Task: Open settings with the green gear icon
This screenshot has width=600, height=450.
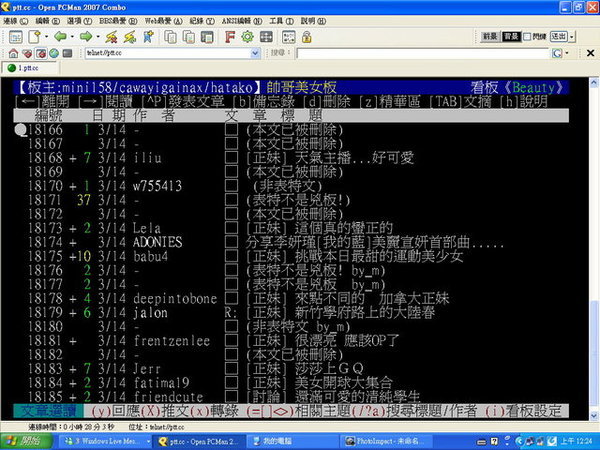Action: [248, 37]
